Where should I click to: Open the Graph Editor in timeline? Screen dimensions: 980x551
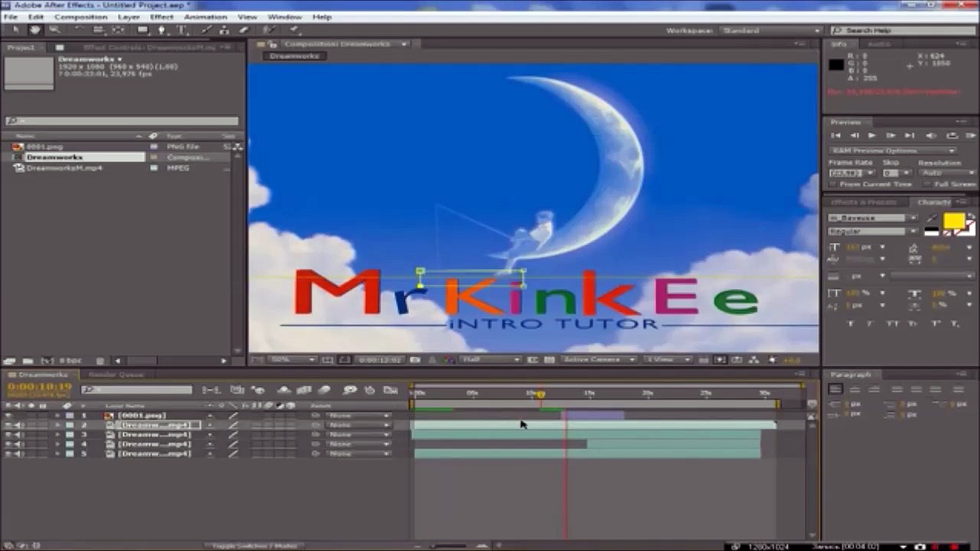390,390
